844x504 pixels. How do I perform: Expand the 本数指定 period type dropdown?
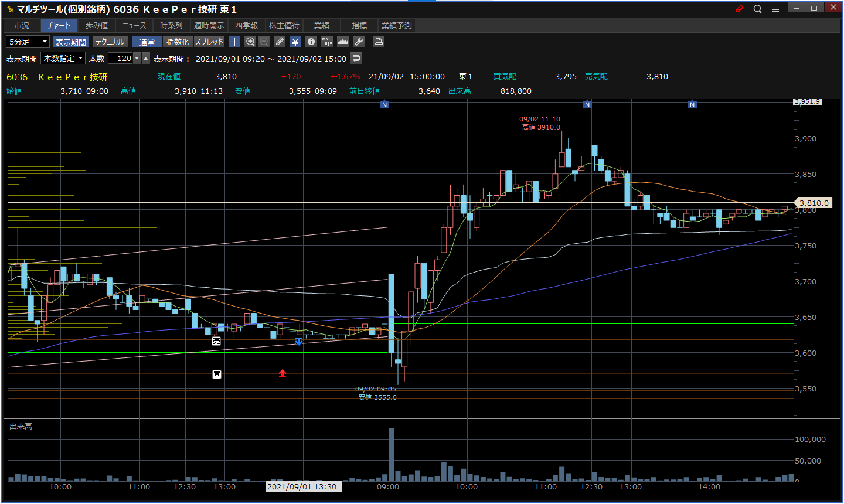click(x=63, y=58)
